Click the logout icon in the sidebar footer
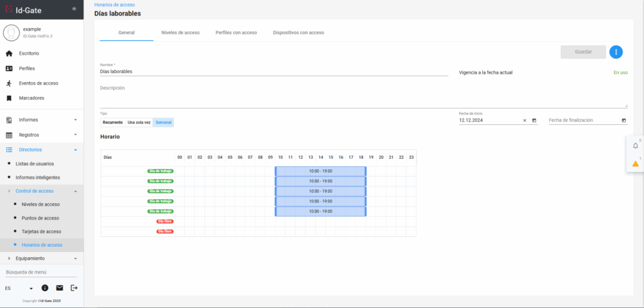The image size is (644, 308). coord(74,288)
